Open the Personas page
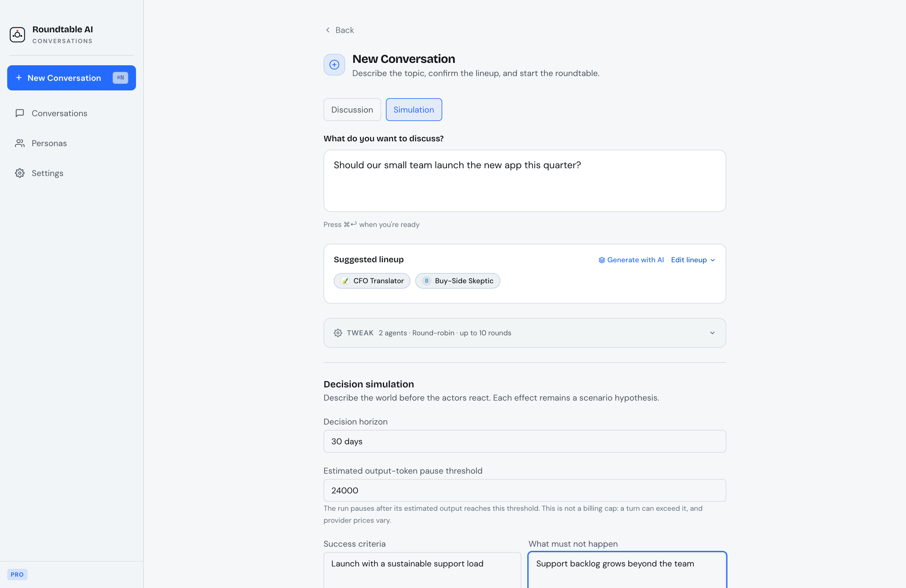906x588 pixels. (72, 143)
